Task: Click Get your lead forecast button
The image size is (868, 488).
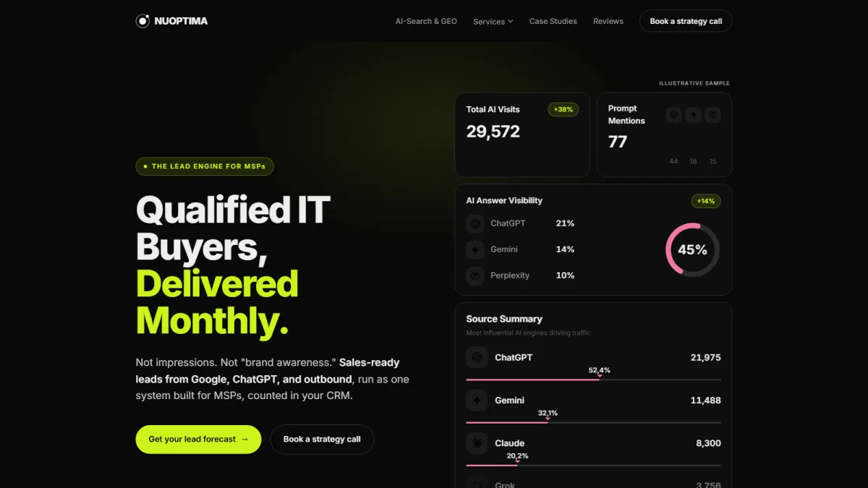Action: [198, 439]
